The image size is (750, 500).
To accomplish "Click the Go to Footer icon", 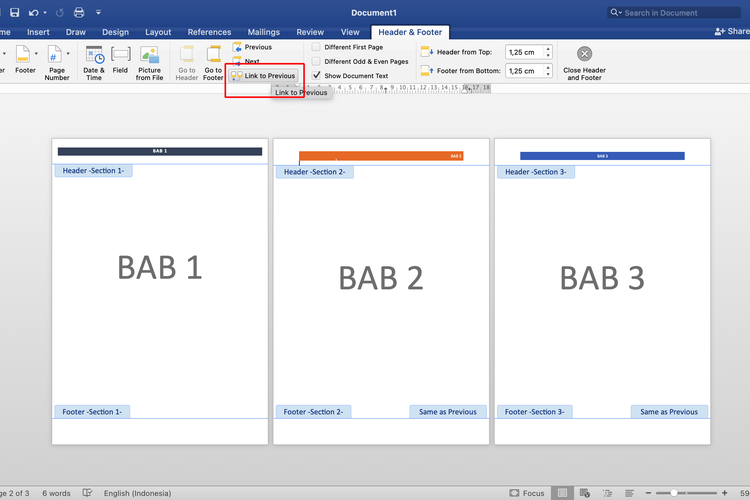I will (213, 54).
